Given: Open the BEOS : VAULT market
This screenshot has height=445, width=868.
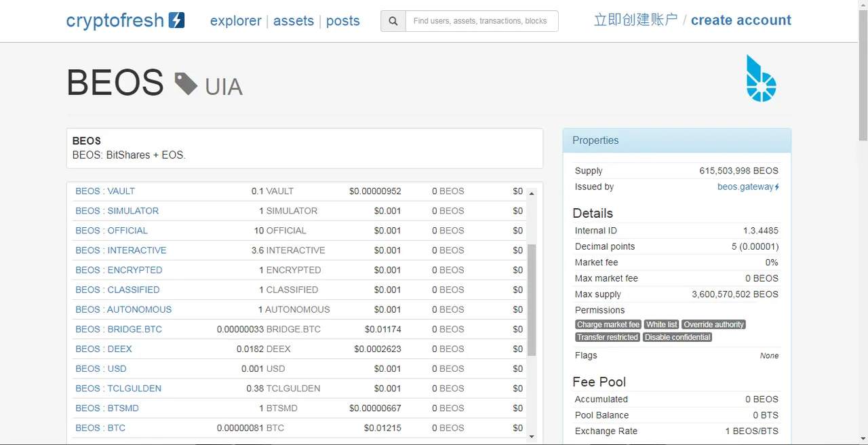Looking at the screenshot, I should click(x=105, y=191).
